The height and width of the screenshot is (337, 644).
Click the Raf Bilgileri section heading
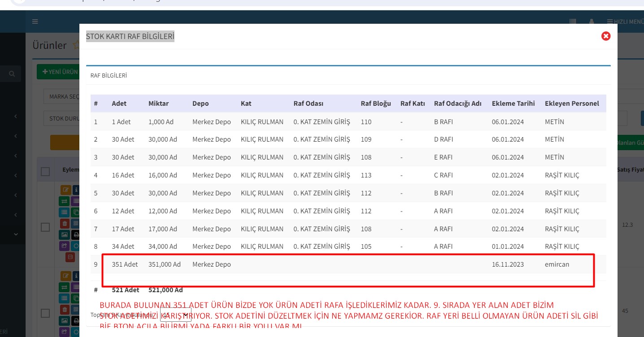[109, 76]
